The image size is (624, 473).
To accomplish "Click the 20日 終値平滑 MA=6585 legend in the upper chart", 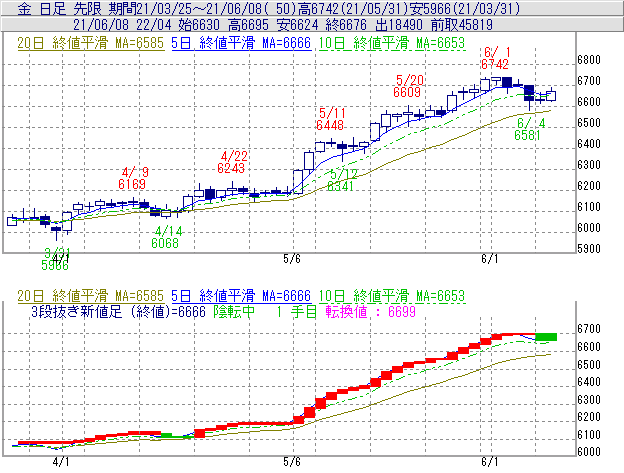I will coord(90,43).
